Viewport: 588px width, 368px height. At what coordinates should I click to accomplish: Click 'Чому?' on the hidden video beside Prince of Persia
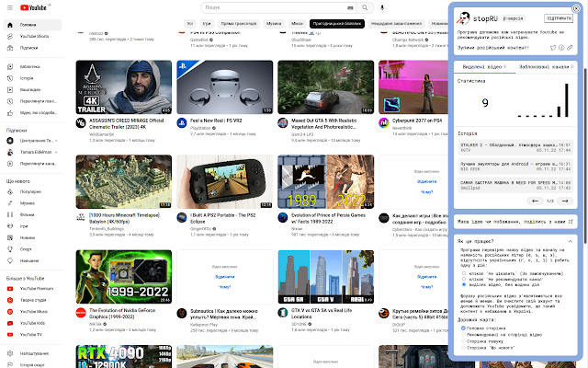click(x=426, y=192)
